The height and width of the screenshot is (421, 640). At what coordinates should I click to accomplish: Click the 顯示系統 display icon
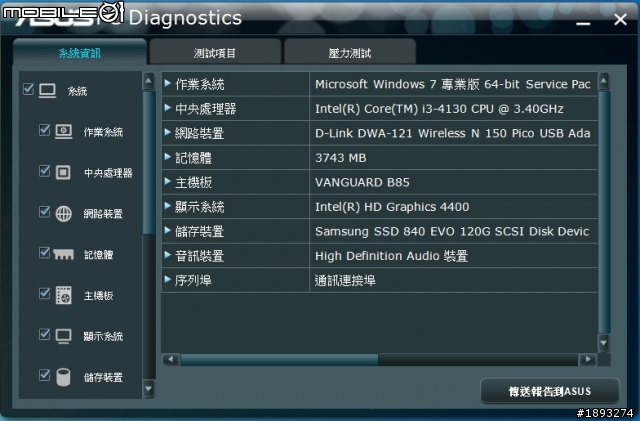(64, 336)
